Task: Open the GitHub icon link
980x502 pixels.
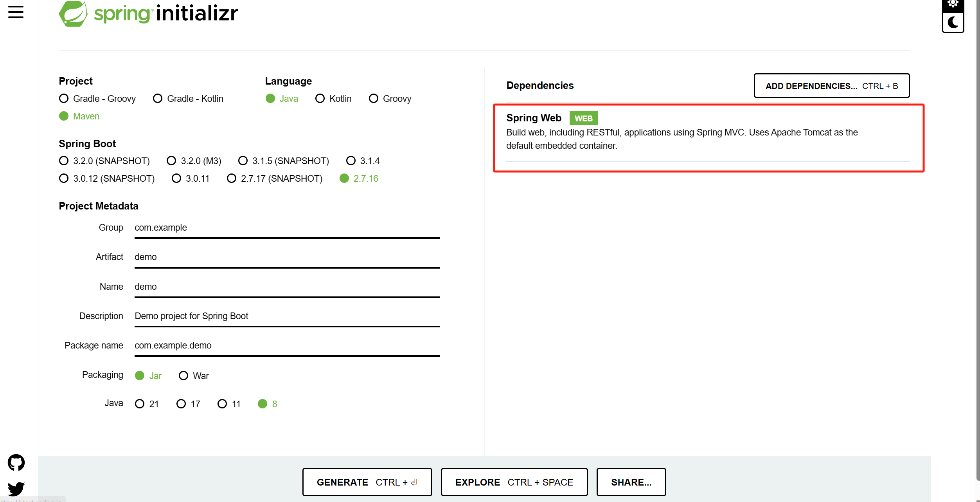Action: pos(16,462)
